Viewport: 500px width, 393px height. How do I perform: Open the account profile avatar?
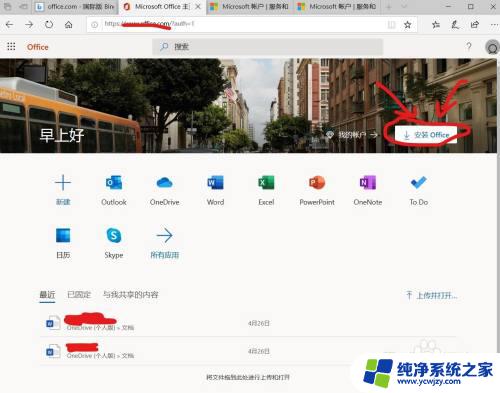[492, 47]
